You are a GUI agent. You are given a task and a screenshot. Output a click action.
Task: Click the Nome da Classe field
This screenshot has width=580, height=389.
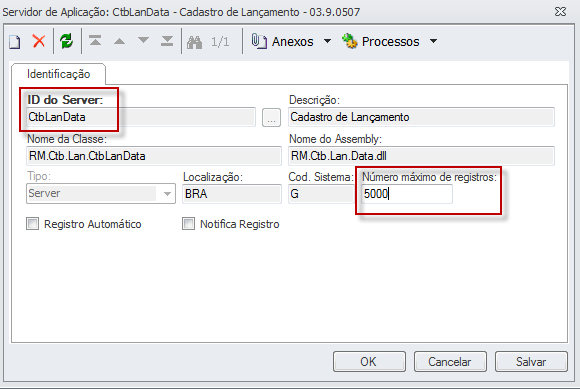point(154,156)
